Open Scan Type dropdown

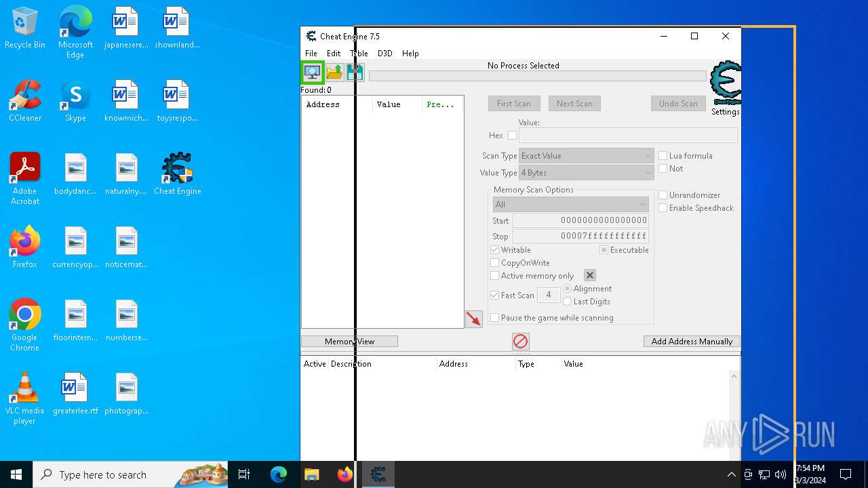click(x=586, y=156)
